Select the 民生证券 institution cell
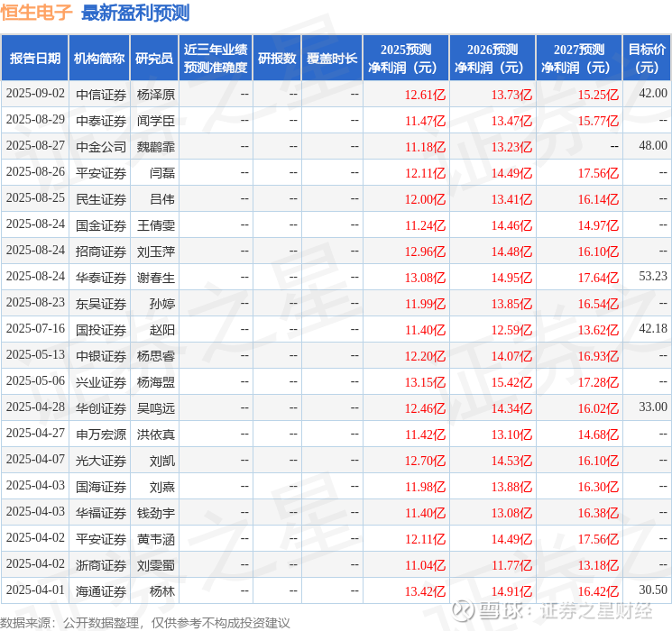The image size is (672, 631). pyautogui.click(x=101, y=199)
